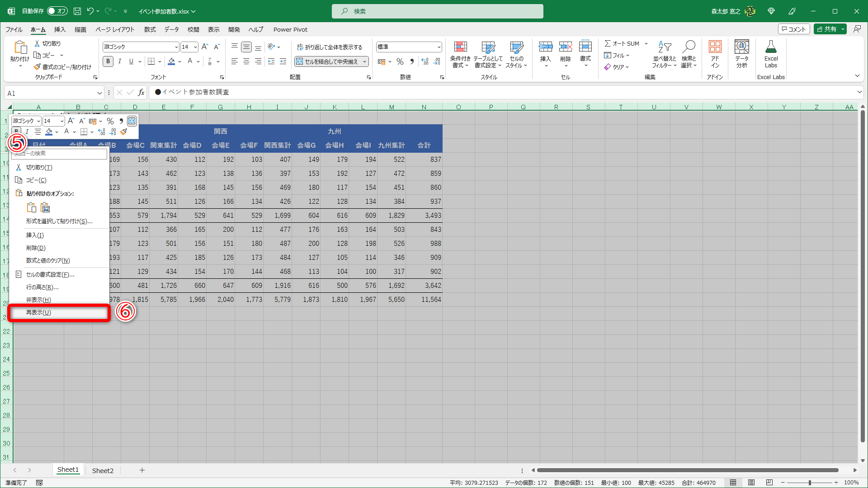
Task: Click the Percent Style button in the ribbon
Action: click(400, 61)
